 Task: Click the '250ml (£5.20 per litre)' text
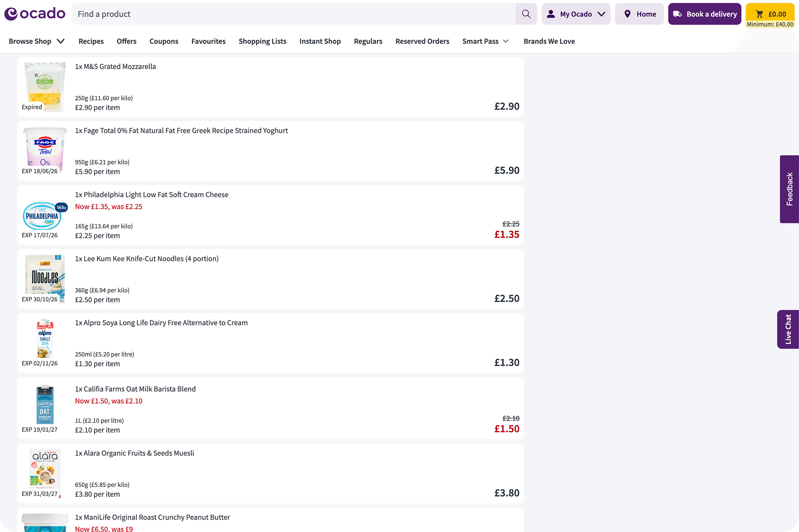pos(104,354)
